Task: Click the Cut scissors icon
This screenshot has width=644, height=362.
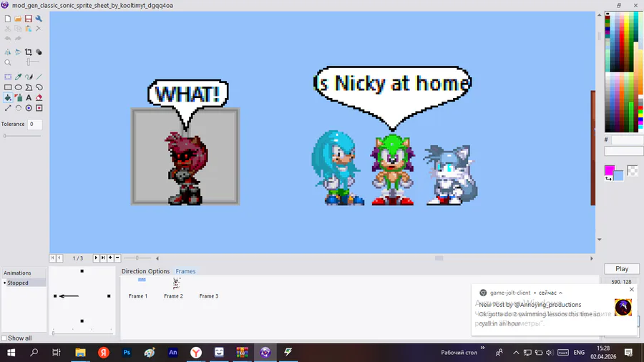Action: click(x=8, y=29)
